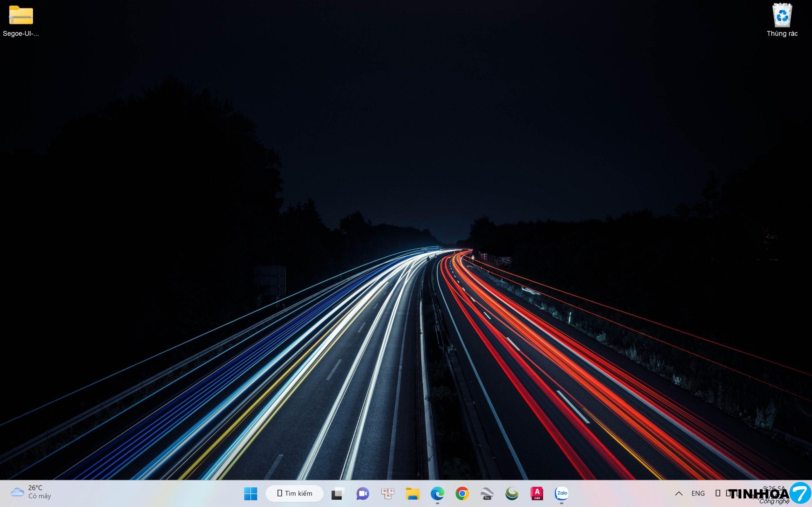The image size is (812, 507).
Task: Switch to the Microsoft Edge browser
Action: [437, 493]
